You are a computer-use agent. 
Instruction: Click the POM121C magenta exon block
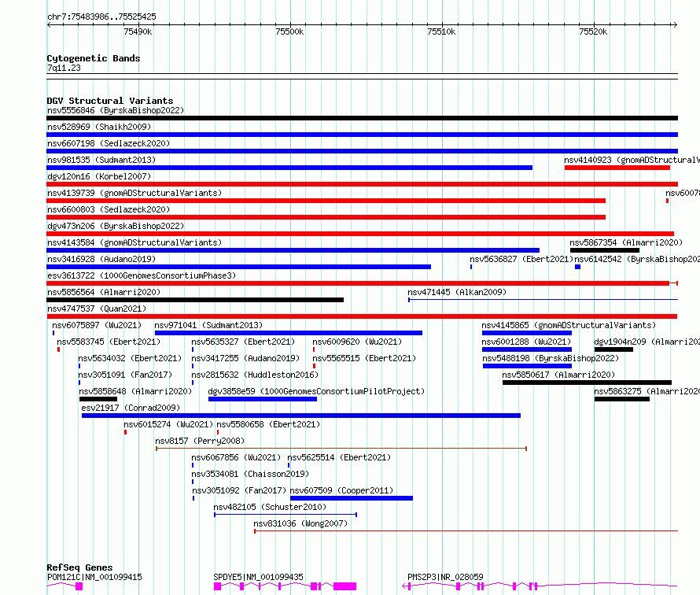pyautogui.click(x=79, y=586)
